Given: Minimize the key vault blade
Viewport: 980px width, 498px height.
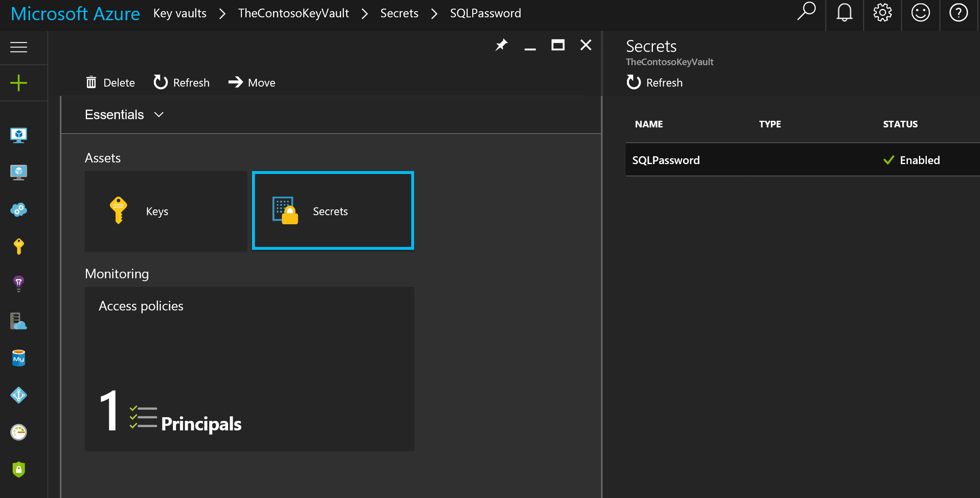Looking at the screenshot, I should coord(530,49).
